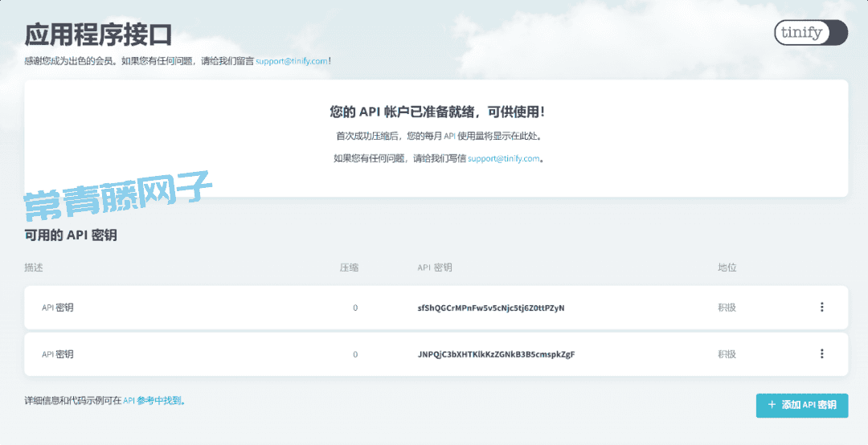Open support@tinify.com link under page title
This screenshot has height=445, width=868.
click(292, 61)
